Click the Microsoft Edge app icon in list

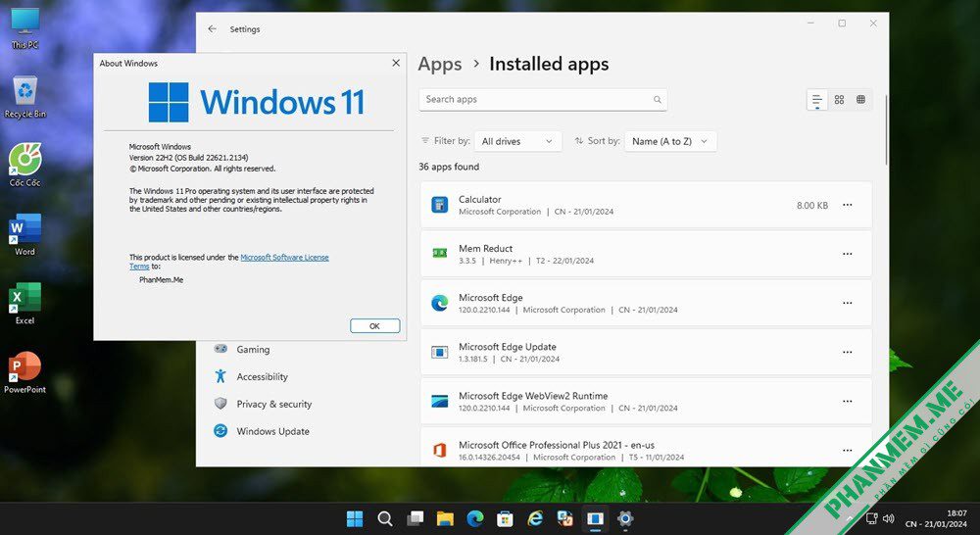[439, 303]
